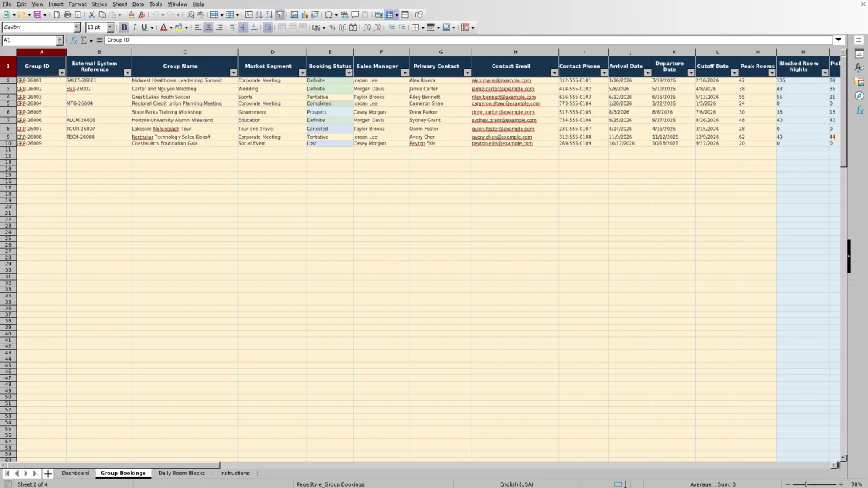This screenshot has height=488, width=868.
Task: Click the Export as PDF icon
Action: click(56, 14)
